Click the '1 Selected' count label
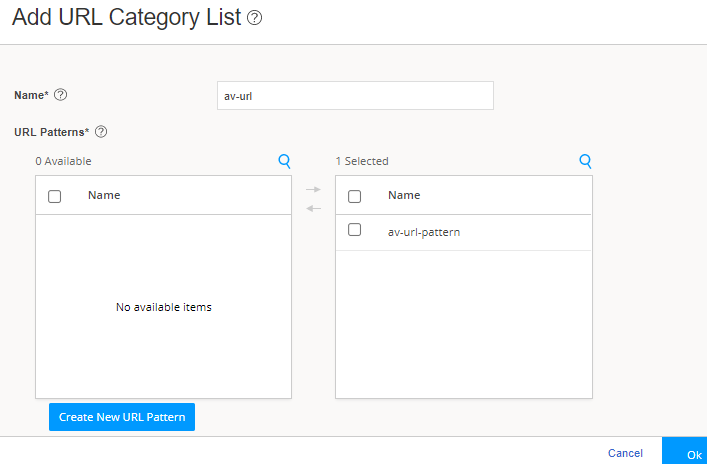This screenshot has height=464, width=707. [362, 161]
